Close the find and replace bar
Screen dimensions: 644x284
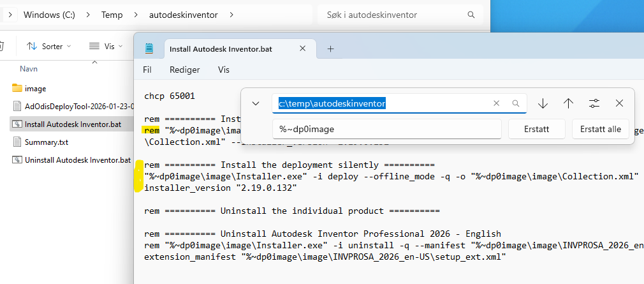coord(619,103)
